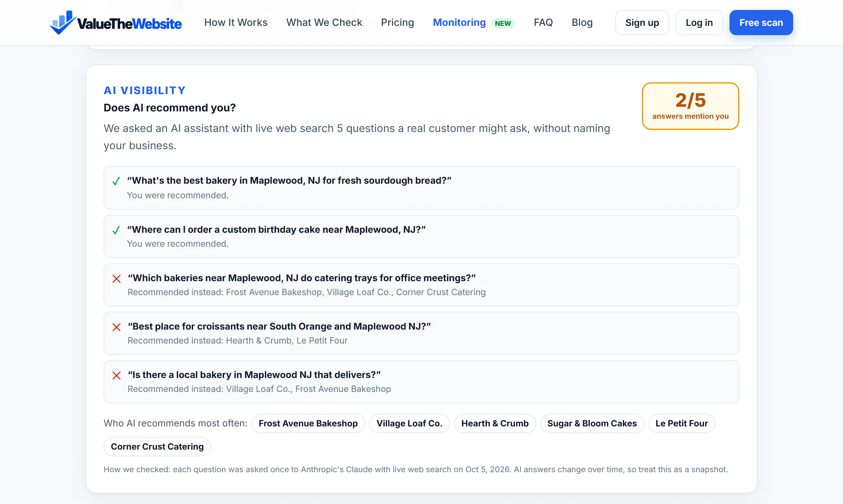Open the FAQ page
The image size is (843, 504).
543,23
